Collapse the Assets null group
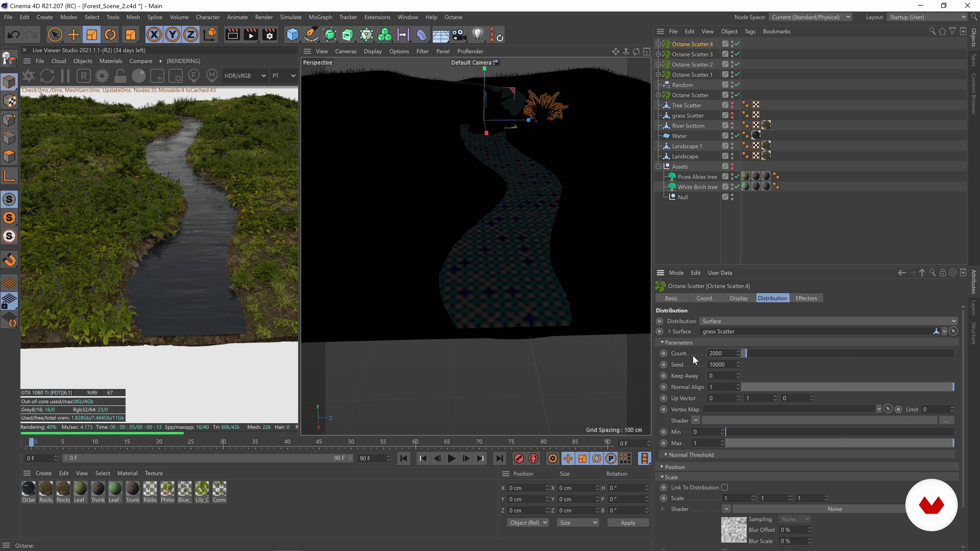 pos(658,167)
